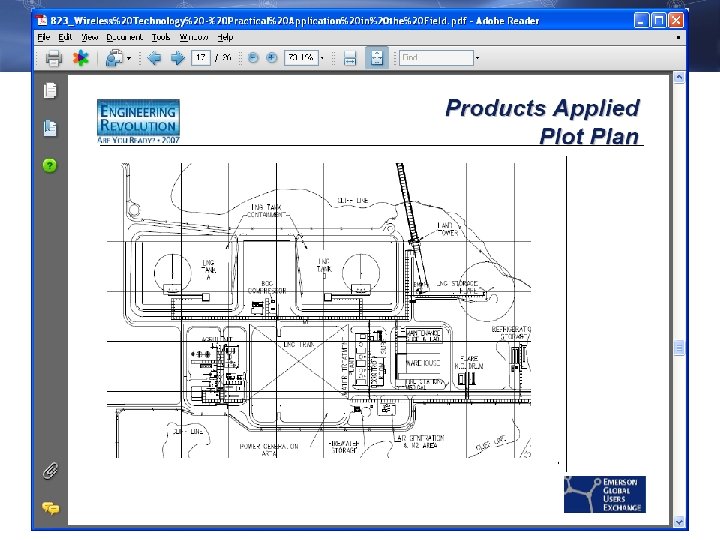
Task: Click the Emerson Global Users Exchange logo
Action: click(605, 495)
